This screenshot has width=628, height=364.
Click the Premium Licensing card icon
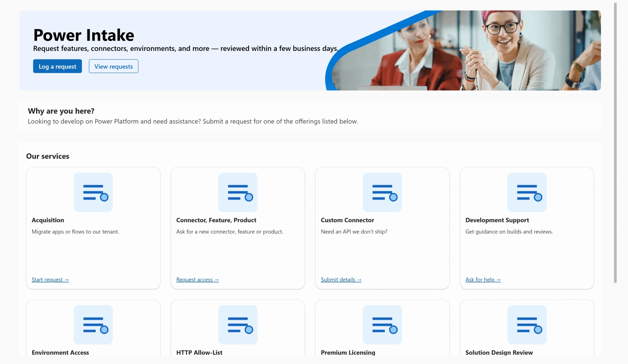[382, 324]
